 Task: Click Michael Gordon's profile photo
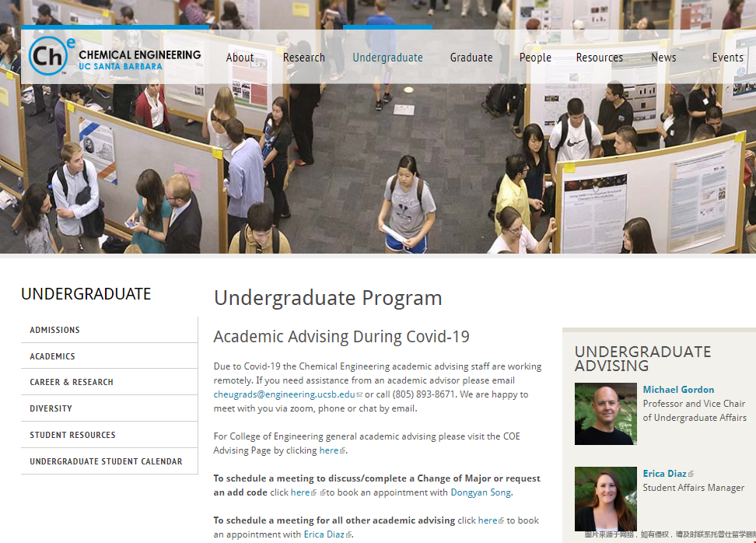tap(605, 414)
